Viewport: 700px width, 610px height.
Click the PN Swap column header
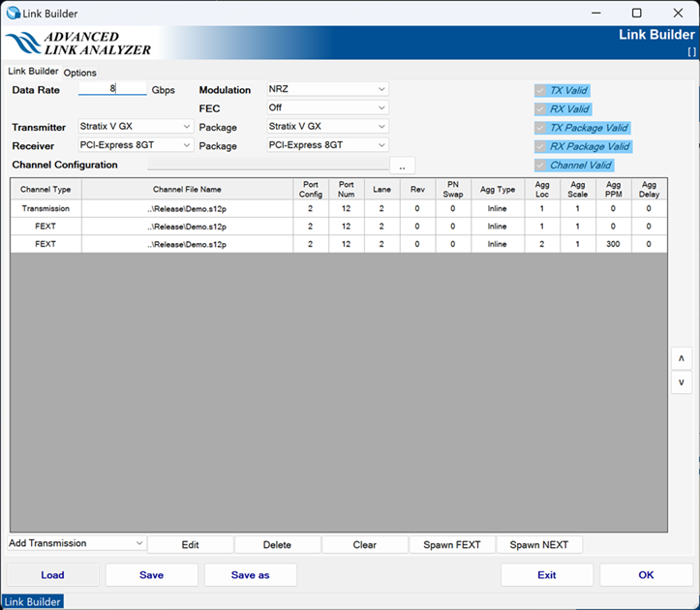pos(453,190)
